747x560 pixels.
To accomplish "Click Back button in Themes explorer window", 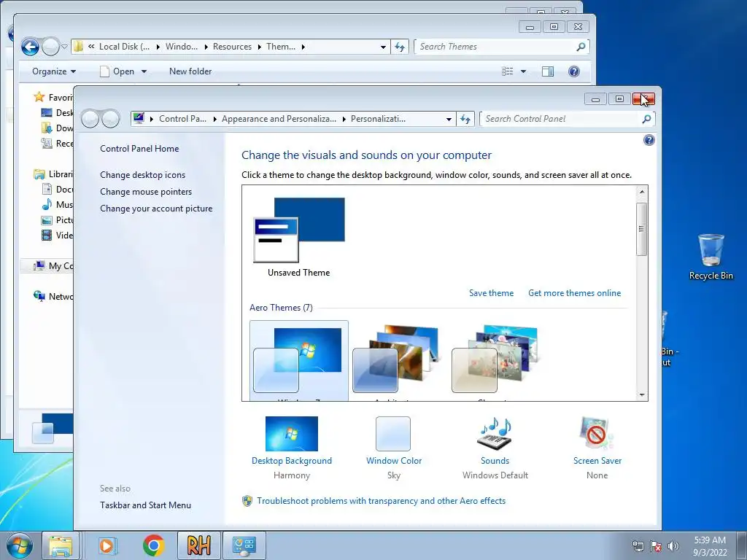I will point(30,47).
